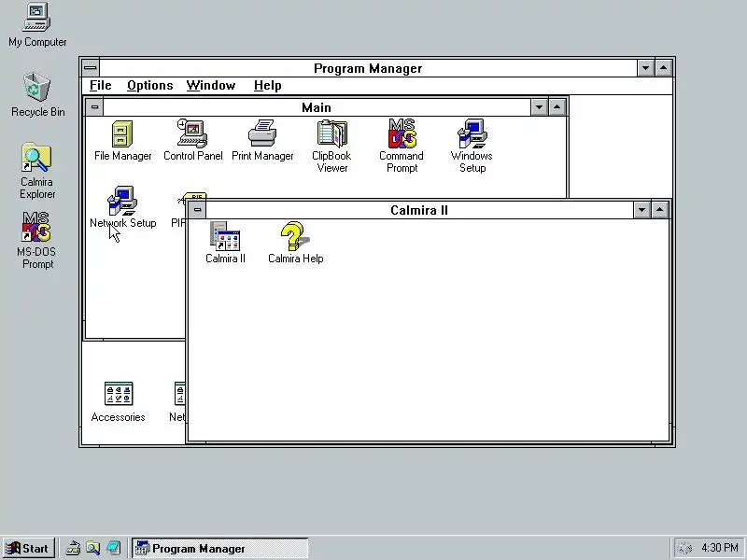Click the MS-DOS Prompt desktop shortcut
Screen dimensions: 747x560
pyautogui.click(x=36, y=227)
